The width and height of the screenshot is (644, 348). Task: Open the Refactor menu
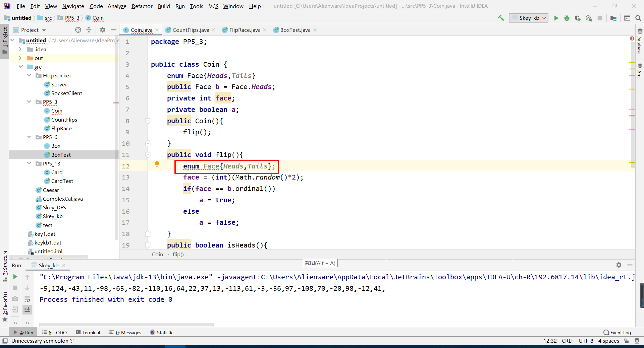coord(142,6)
